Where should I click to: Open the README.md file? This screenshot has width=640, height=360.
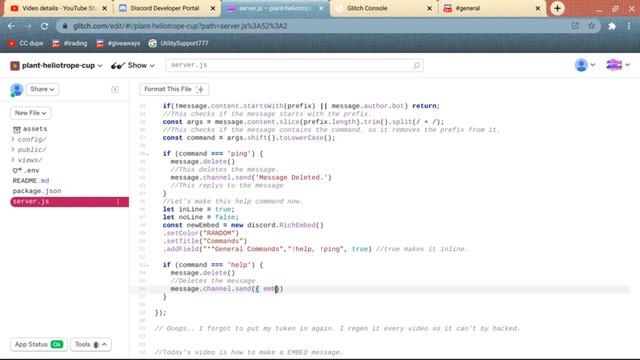[31, 180]
